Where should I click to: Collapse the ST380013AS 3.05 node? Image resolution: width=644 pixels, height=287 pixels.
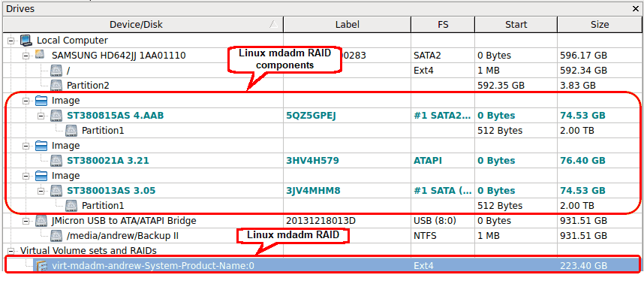[x=41, y=191]
